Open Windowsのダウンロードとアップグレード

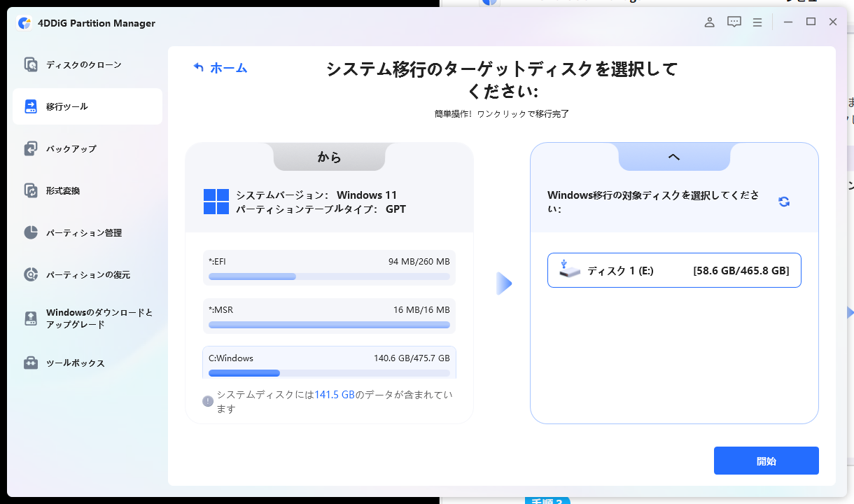tap(87, 318)
